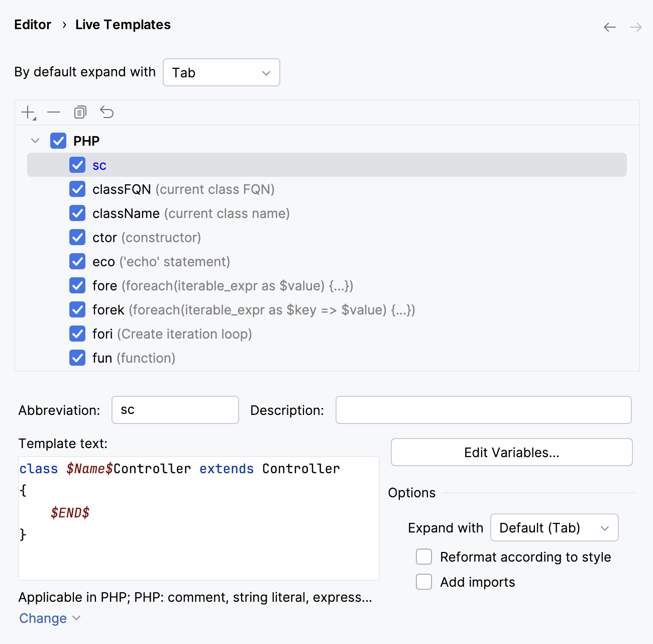The image size is (653, 644).
Task: Restore deleted default templates
Action: point(106,112)
